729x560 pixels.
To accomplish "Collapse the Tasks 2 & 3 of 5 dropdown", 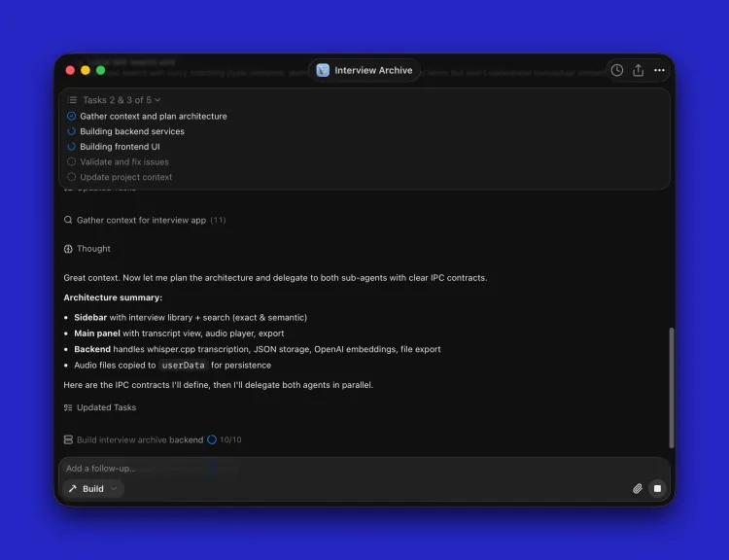I will click(121, 100).
